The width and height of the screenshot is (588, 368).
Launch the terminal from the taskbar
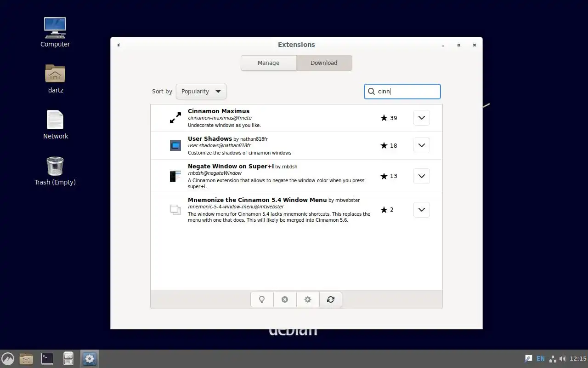pyautogui.click(x=47, y=358)
